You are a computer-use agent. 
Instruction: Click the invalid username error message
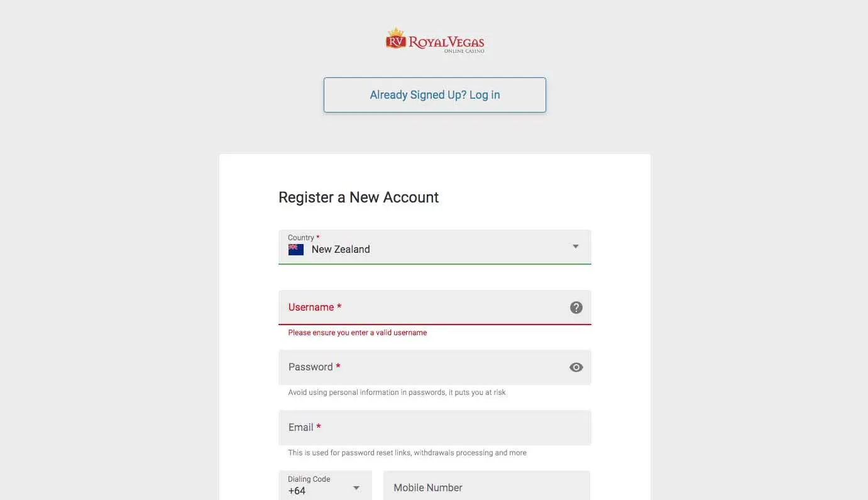(x=357, y=333)
